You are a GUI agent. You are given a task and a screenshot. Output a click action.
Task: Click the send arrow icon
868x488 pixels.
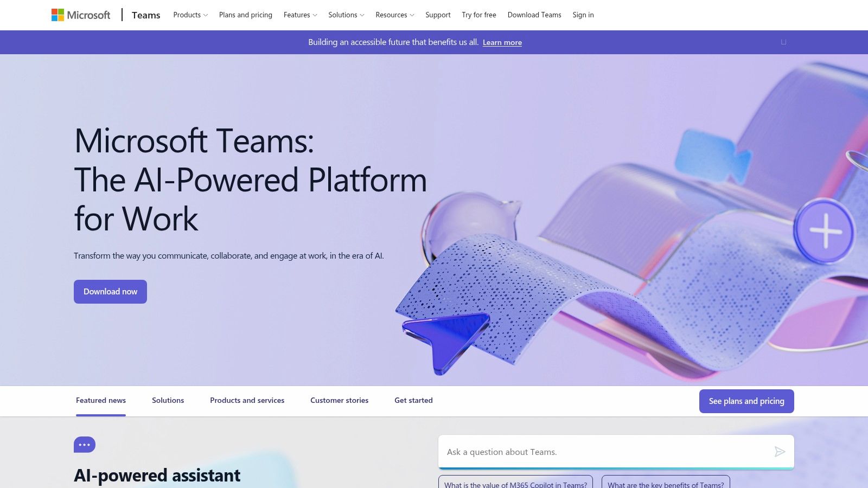(780, 452)
